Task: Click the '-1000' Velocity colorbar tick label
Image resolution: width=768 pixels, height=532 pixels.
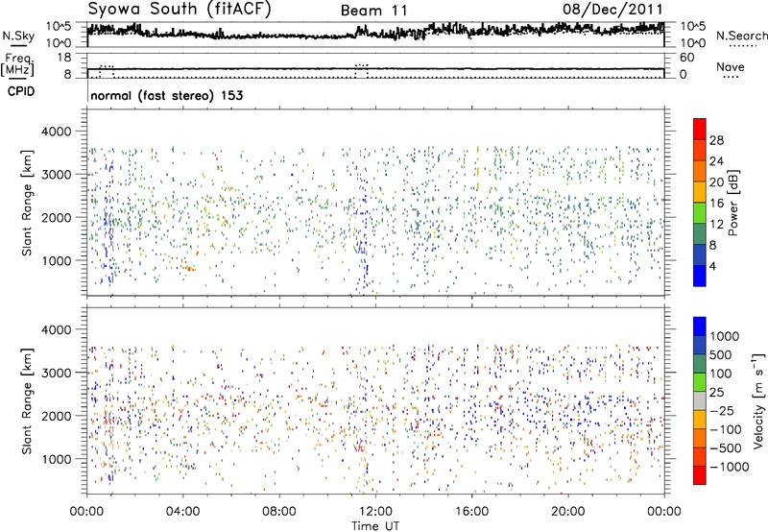Action: point(730,467)
